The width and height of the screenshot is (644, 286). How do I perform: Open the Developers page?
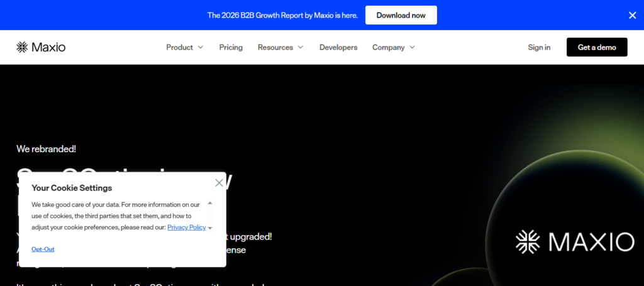coord(338,47)
